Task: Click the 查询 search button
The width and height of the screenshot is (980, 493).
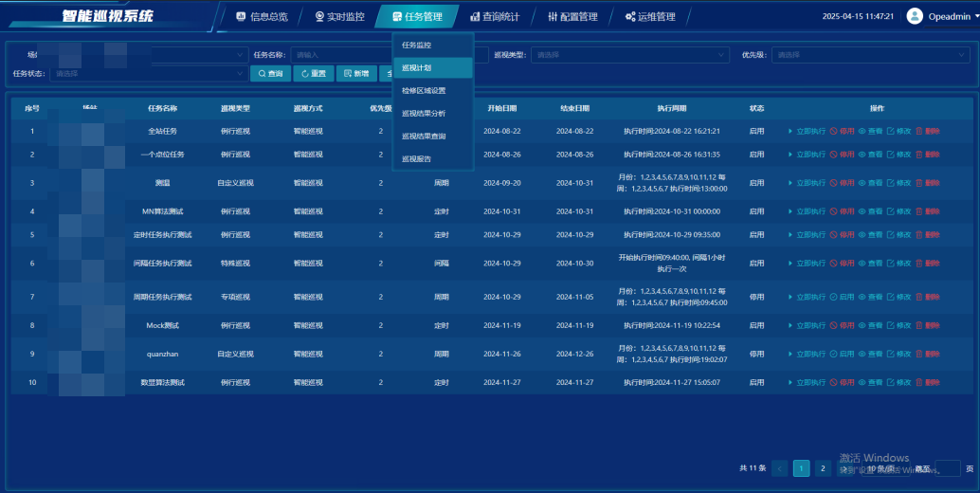Action: pos(270,74)
